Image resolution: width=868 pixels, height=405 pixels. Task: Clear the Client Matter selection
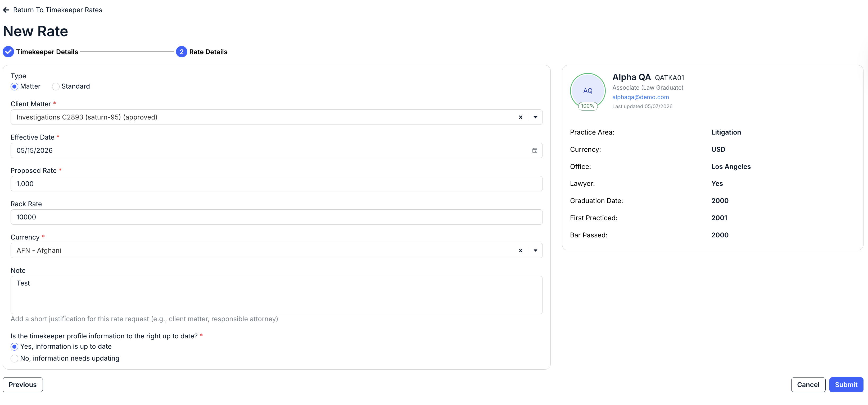point(520,117)
